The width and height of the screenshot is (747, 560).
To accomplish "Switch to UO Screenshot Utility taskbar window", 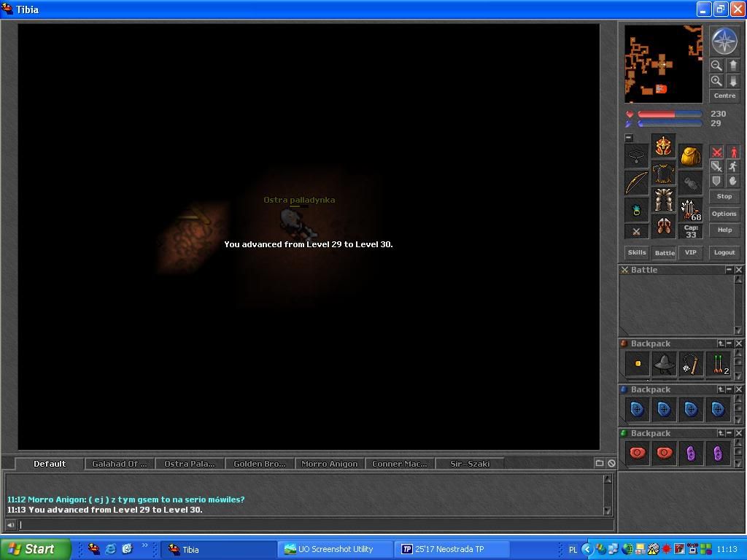I will (x=335, y=550).
